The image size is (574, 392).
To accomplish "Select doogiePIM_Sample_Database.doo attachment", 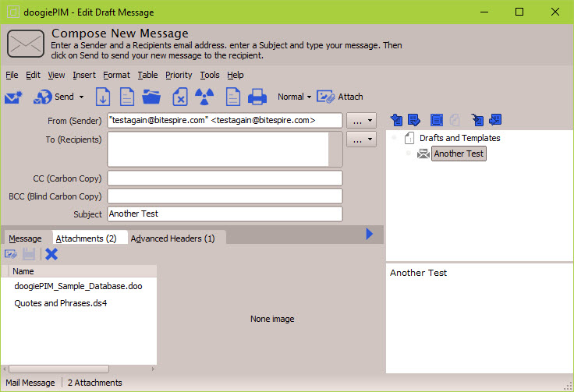I will 78,286.
